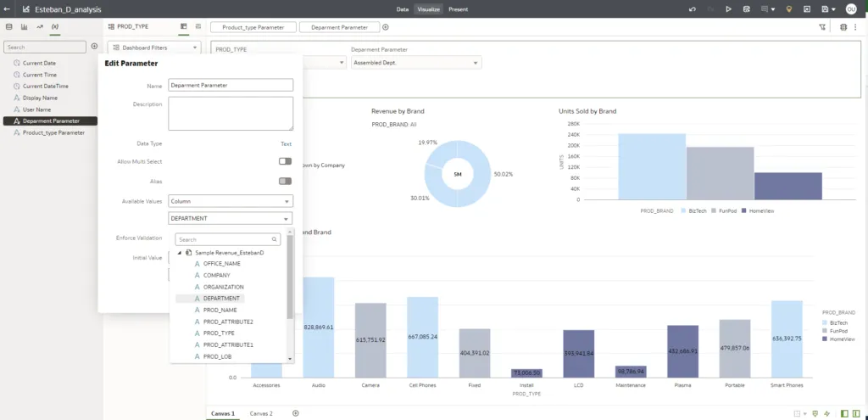868x420 pixels.
Task: Toggle the Alias switch
Action: pyautogui.click(x=285, y=181)
